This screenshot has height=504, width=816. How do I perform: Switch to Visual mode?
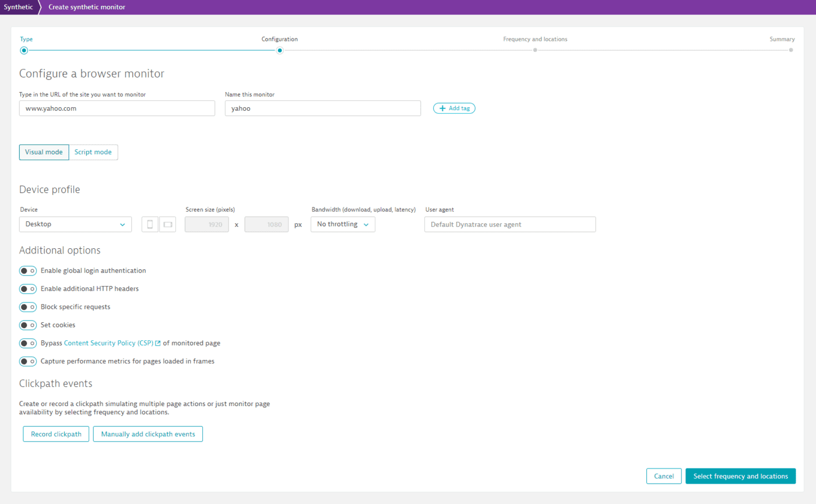click(x=44, y=151)
